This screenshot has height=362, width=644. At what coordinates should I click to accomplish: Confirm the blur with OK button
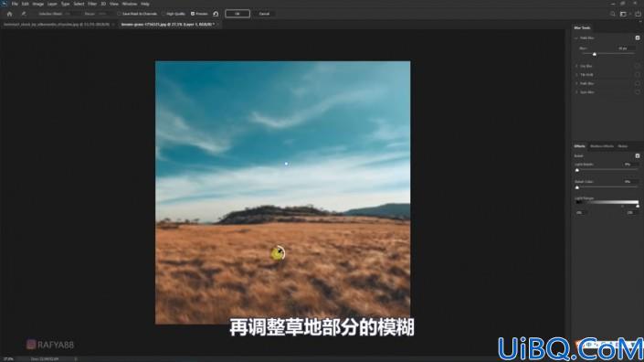pos(238,14)
